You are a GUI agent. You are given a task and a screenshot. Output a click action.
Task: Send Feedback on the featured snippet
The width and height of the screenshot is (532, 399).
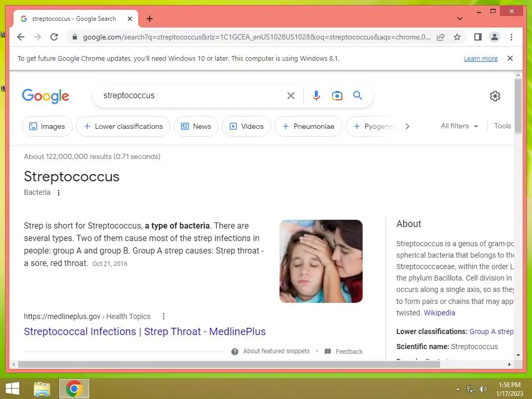click(x=349, y=352)
